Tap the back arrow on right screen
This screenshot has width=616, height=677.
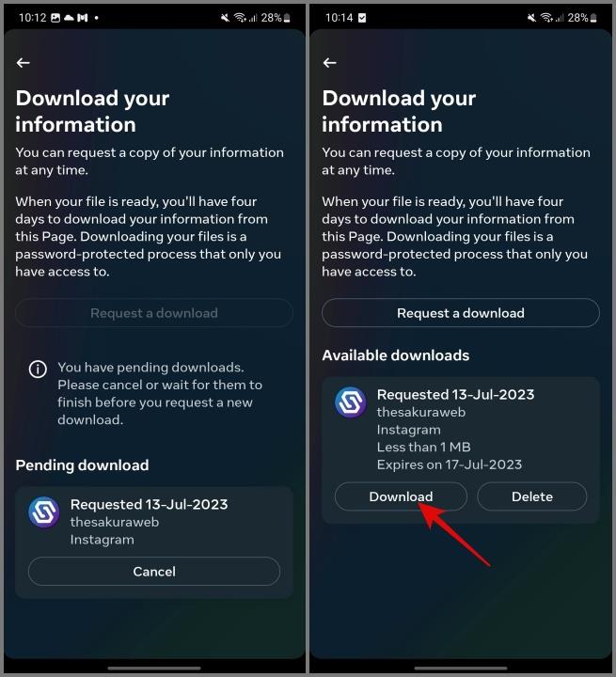(329, 63)
